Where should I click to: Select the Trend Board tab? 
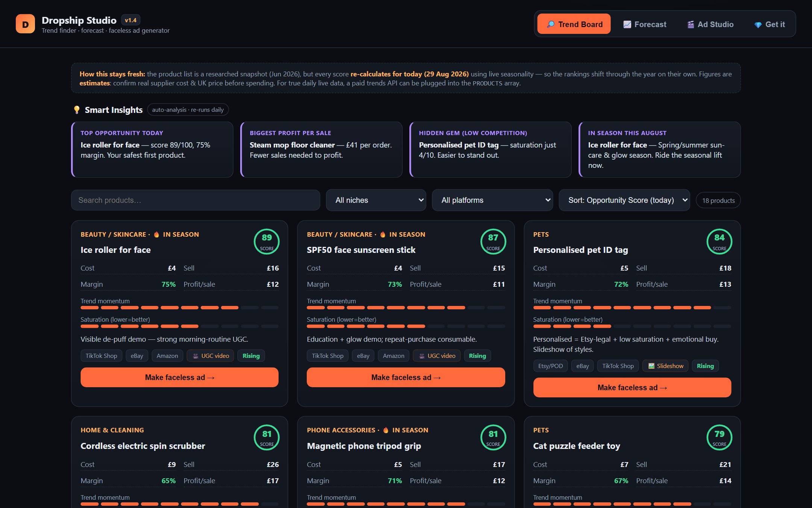pos(574,24)
